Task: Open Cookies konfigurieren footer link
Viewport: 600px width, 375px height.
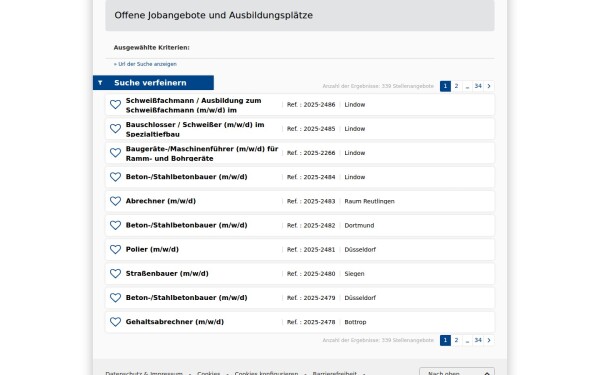Action: tap(266, 373)
